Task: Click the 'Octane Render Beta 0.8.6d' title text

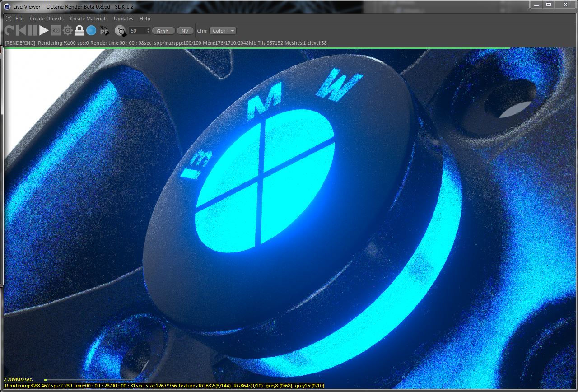Action: point(78,6)
